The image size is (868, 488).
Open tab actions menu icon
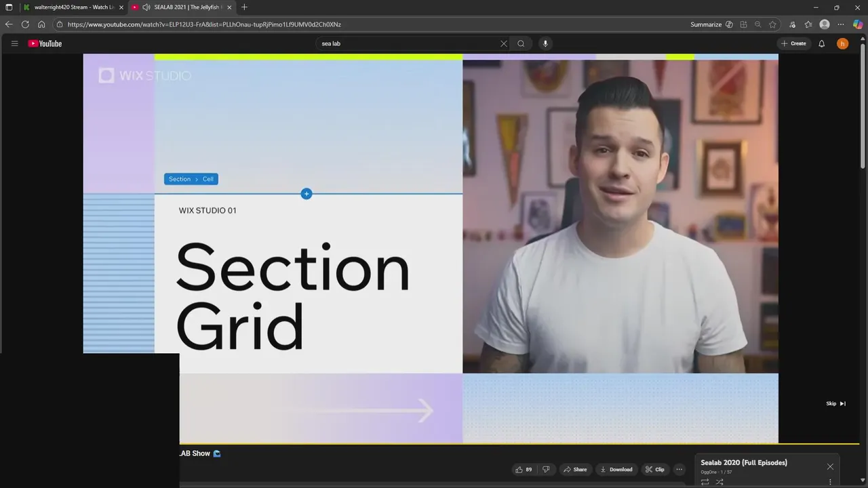point(9,7)
